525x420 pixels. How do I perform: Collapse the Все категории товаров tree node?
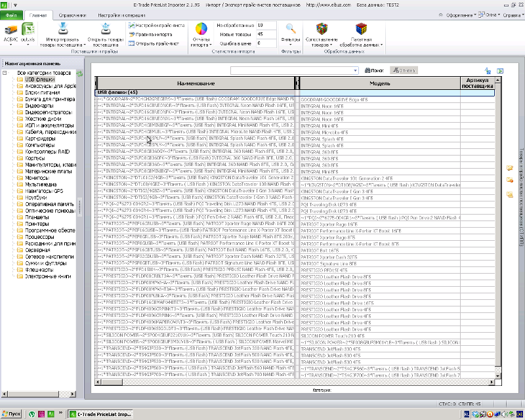point(5,73)
